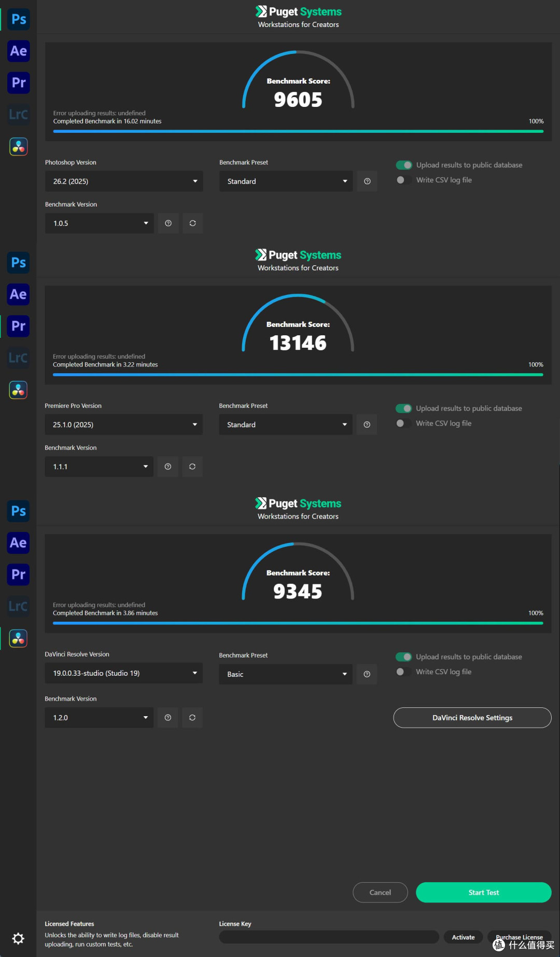560x957 pixels.
Task: Refresh benchmark versions beside 1.0.5
Action: pyautogui.click(x=192, y=223)
